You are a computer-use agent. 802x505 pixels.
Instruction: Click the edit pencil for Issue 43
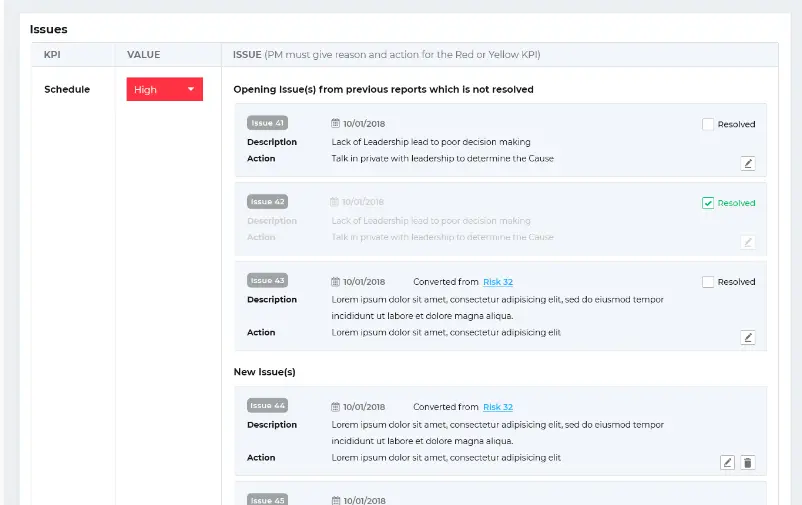pyautogui.click(x=748, y=337)
